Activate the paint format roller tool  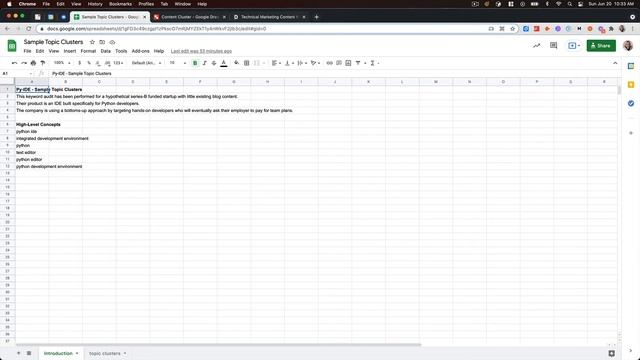43,63
